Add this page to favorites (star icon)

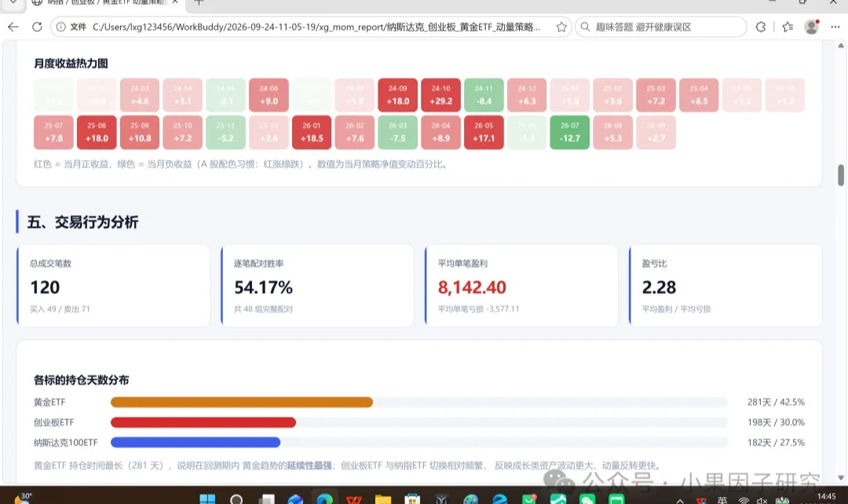(561, 27)
